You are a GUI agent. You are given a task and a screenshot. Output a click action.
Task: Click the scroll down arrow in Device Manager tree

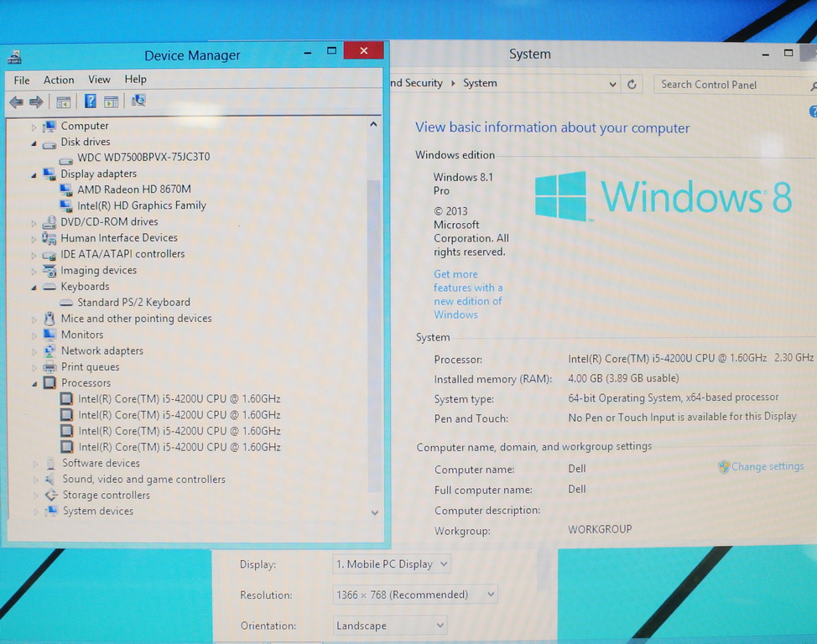[x=374, y=512]
